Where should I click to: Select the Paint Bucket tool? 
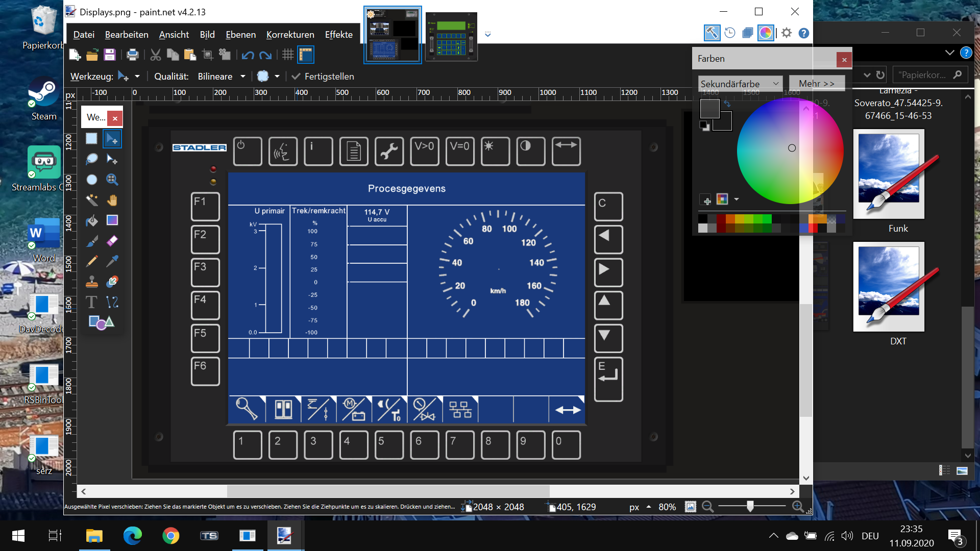click(92, 220)
